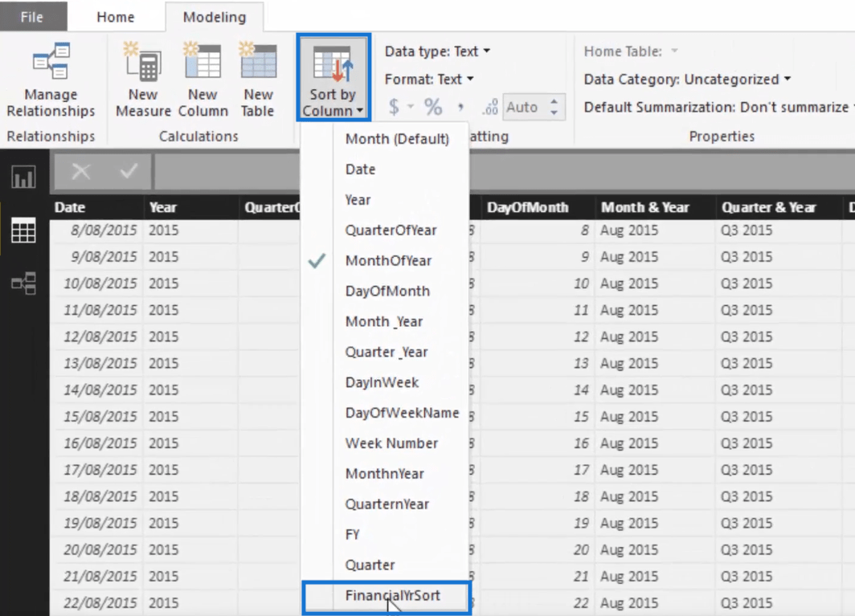The image size is (855, 616).
Task: Choose QuarterOfYear in sort menu
Action: click(391, 230)
